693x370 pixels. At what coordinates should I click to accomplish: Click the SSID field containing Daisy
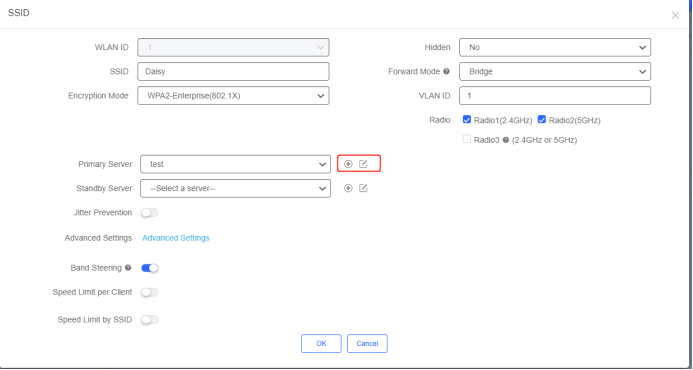click(x=233, y=71)
